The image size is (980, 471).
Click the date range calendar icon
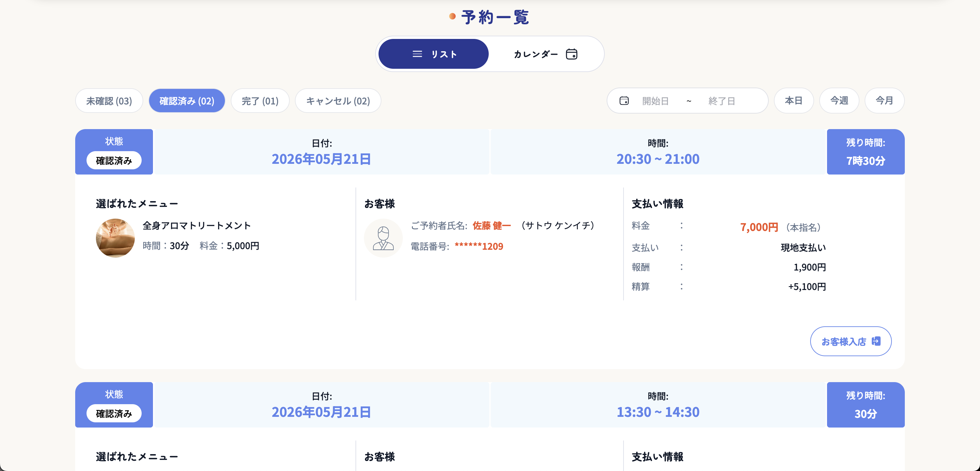click(624, 101)
